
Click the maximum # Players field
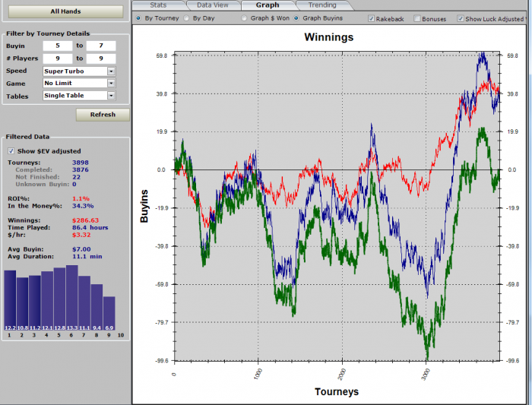[101, 59]
